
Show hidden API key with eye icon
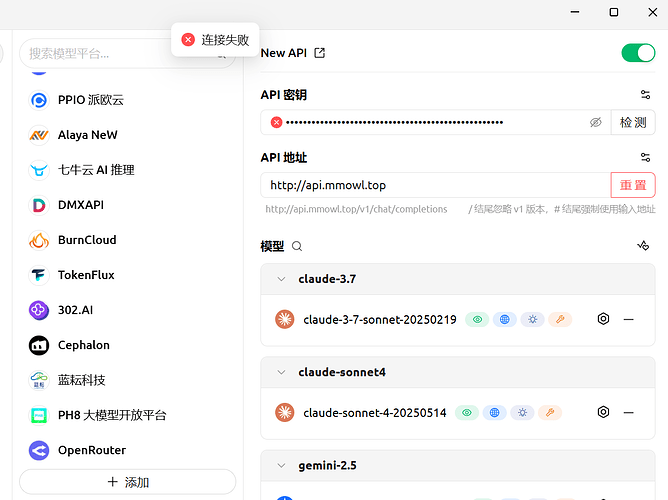coord(596,123)
